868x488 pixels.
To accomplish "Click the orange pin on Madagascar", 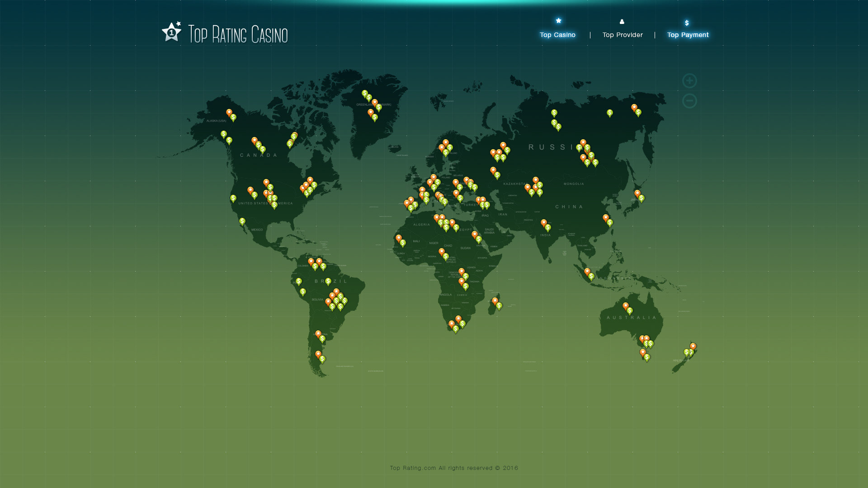I will tap(495, 300).
